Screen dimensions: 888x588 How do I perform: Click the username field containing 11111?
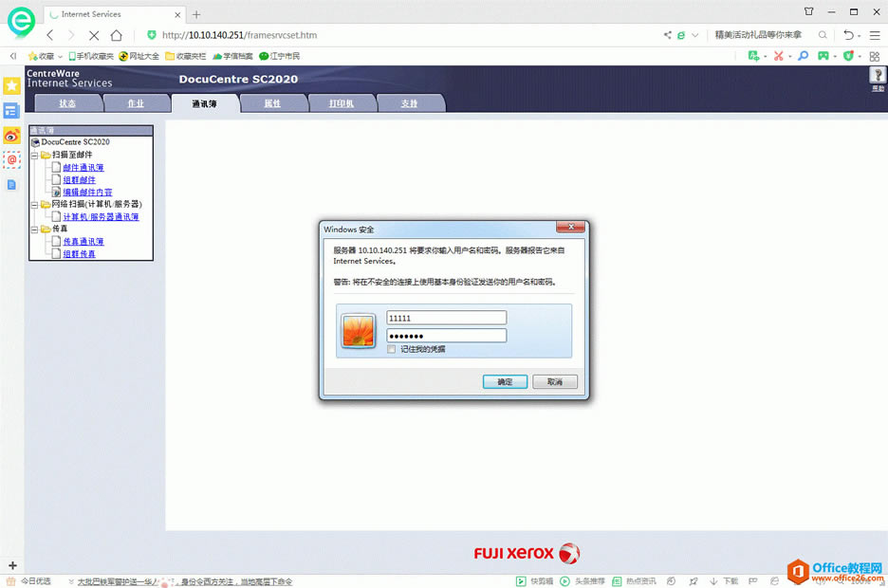point(446,318)
